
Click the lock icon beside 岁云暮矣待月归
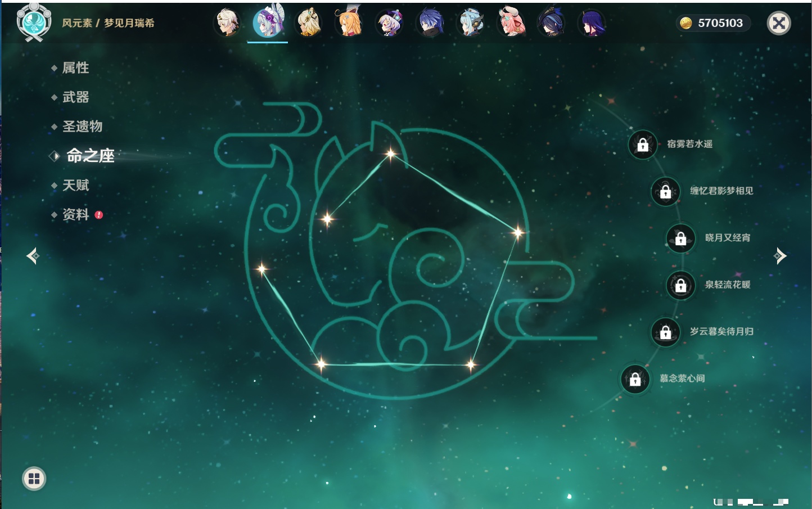[x=666, y=332]
